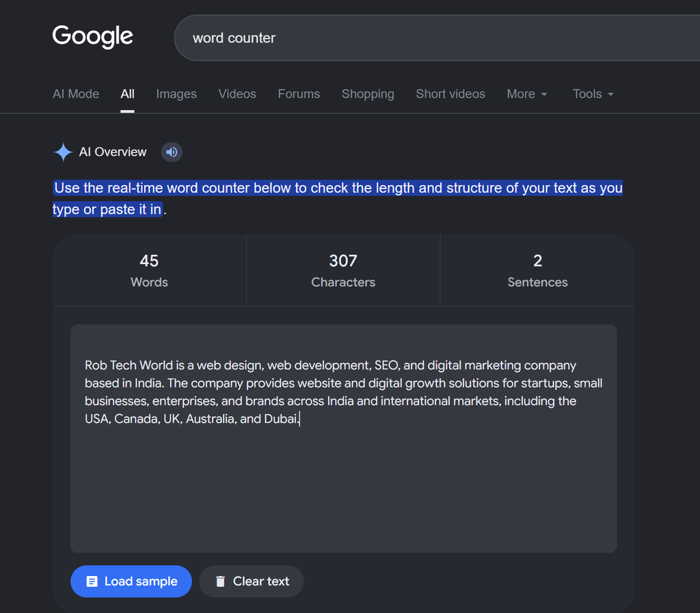The width and height of the screenshot is (700, 613).
Task: Click the Load sample button
Action: 131,582
